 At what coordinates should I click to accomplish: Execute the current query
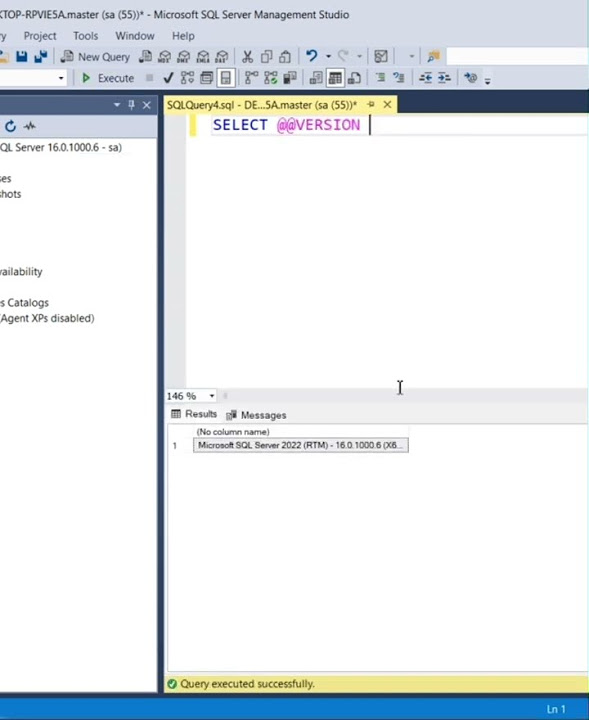pos(107,78)
